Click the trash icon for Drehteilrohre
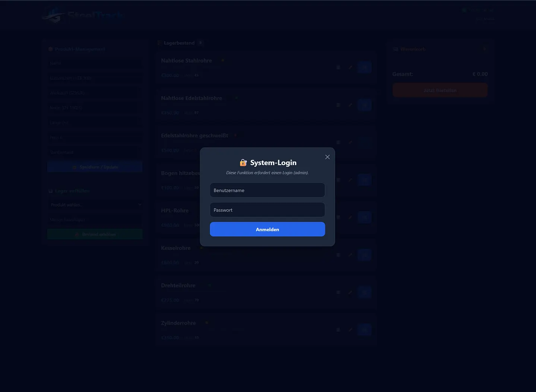 pyautogui.click(x=338, y=292)
